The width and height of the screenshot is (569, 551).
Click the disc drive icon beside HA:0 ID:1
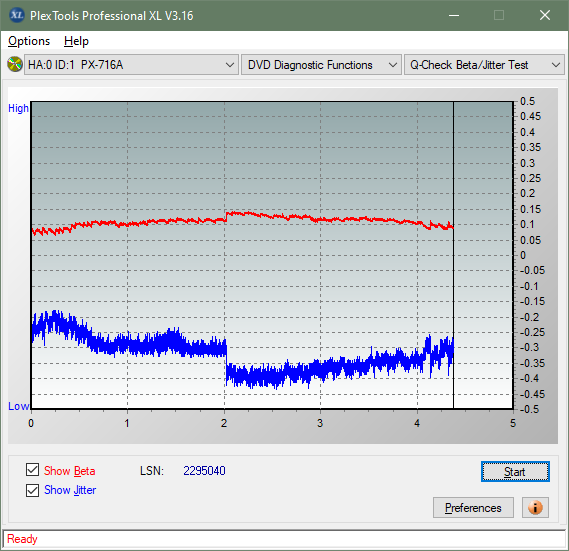click(x=15, y=64)
